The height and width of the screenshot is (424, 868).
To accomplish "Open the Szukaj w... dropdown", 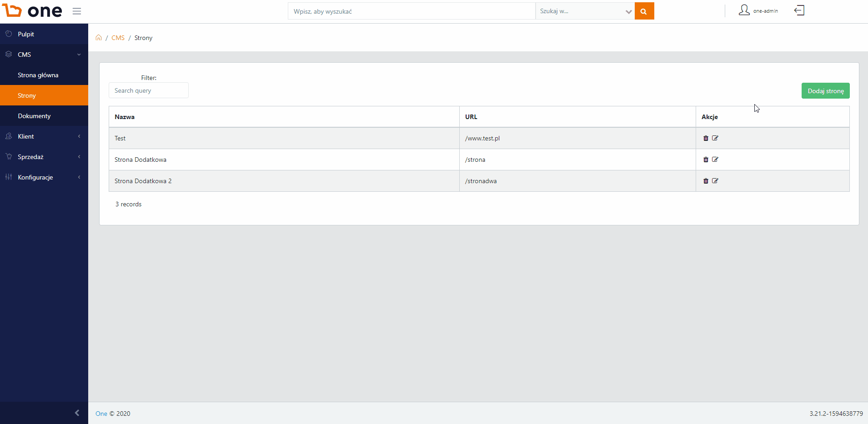I will [585, 11].
